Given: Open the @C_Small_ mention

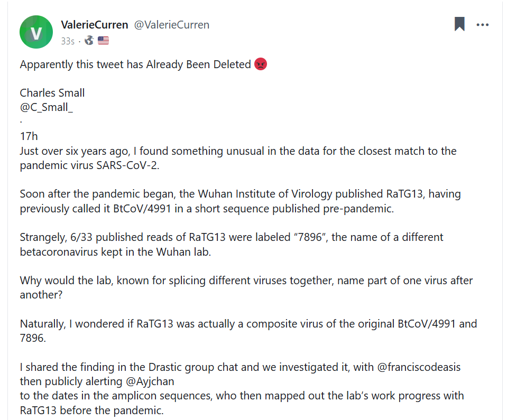Looking at the screenshot, I should click(46, 107).
